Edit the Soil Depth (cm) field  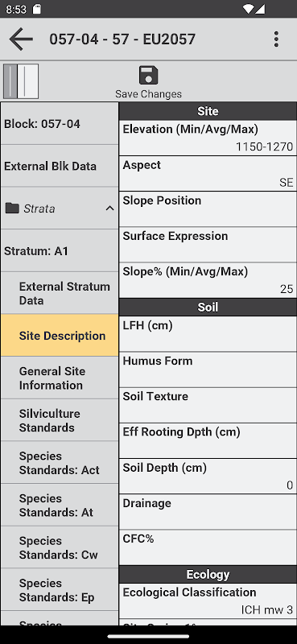[x=208, y=476]
